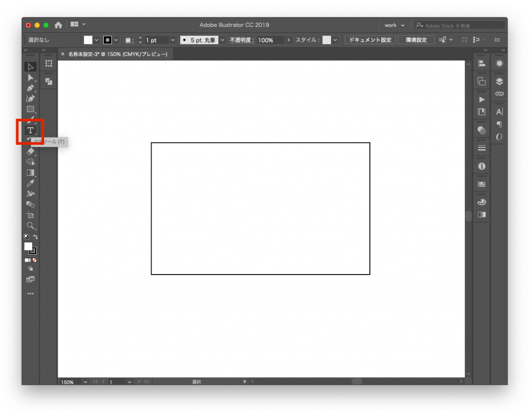Screen dimensions: 532x411
Task: Select the Direct Selection tool
Action: click(31, 78)
